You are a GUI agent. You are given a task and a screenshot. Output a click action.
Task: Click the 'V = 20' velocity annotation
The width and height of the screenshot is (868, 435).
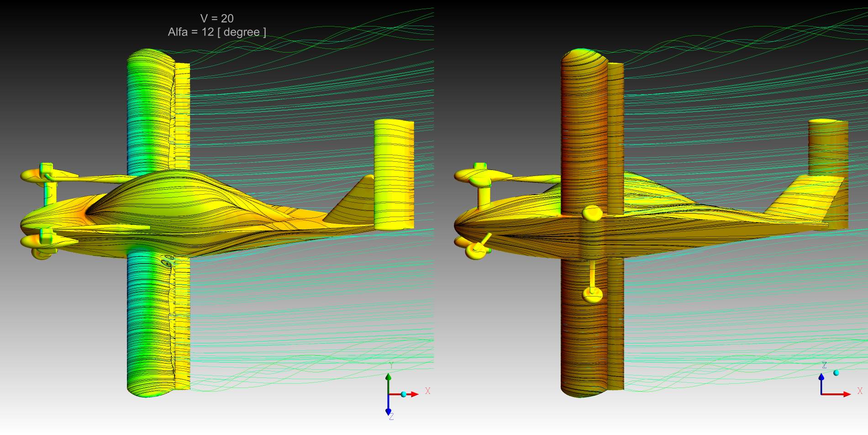217,19
